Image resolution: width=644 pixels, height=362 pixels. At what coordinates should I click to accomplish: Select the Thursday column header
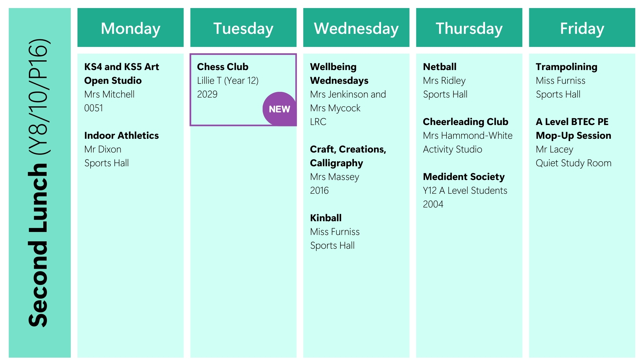[x=469, y=28]
